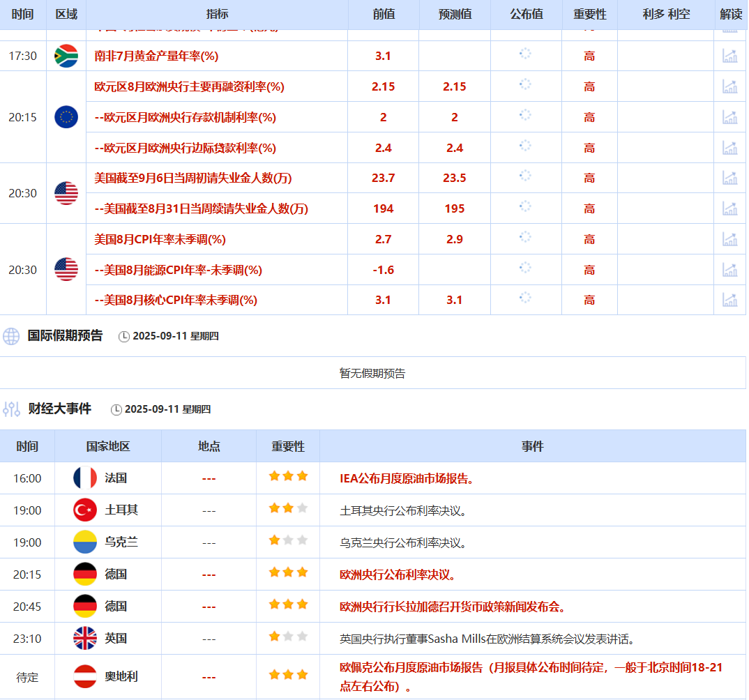
Task: Open 美国截至9月6日当周初请失业金人数 indicator
Action: pos(193,178)
